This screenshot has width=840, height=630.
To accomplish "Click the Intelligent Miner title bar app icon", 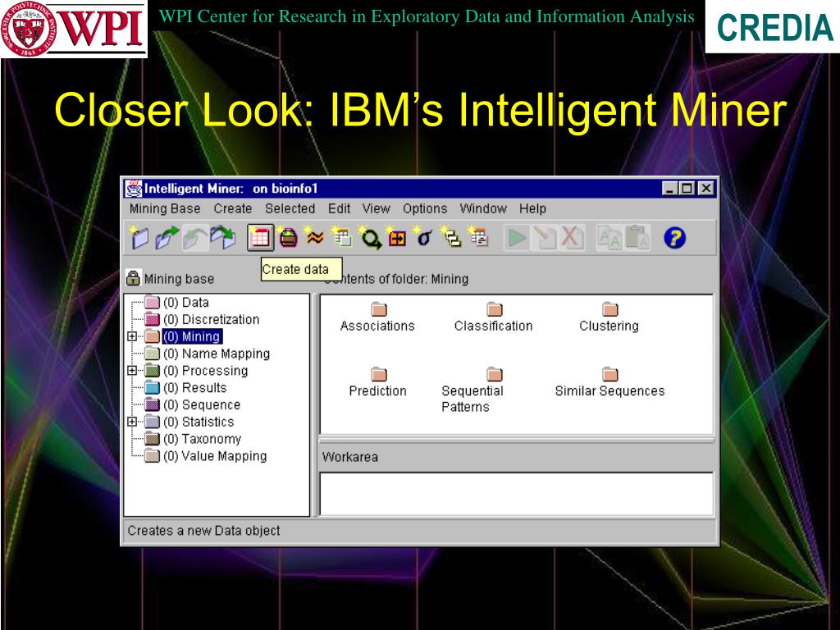I will coord(134,189).
